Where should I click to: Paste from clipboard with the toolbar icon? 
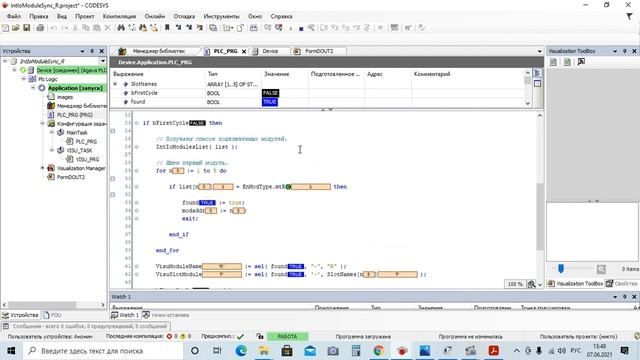pos(97,28)
